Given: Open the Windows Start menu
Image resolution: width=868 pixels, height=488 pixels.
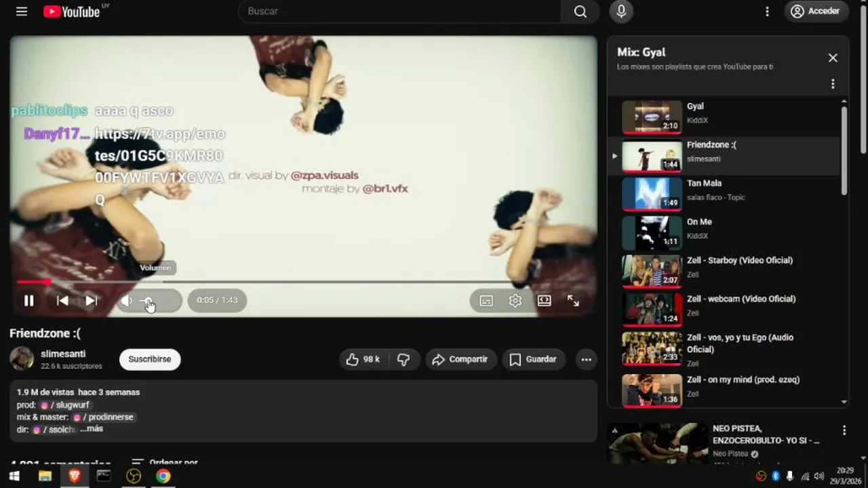Looking at the screenshot, I should pyautogui.click(x=14, y=476).
